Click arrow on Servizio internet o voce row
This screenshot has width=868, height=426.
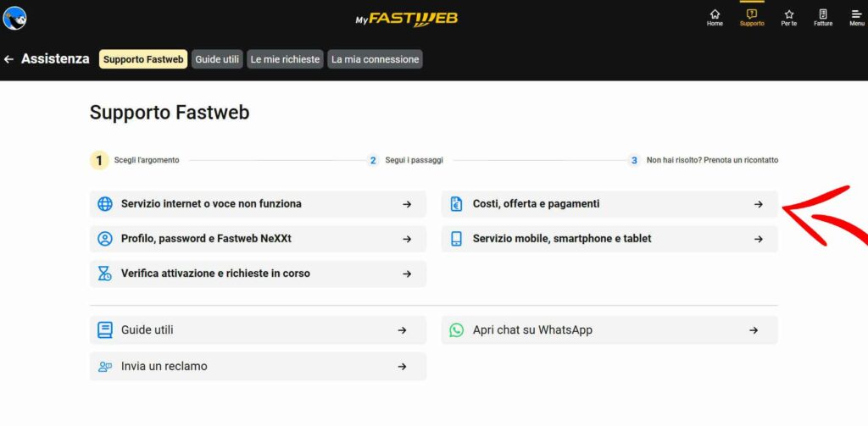pos(407,204)
